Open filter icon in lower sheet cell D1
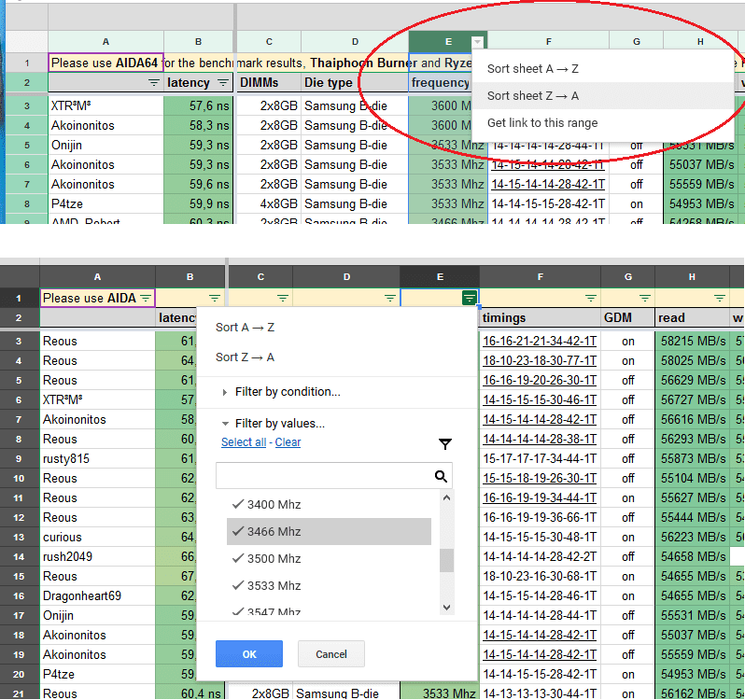 pyautogui.click(x=390, y=299)
